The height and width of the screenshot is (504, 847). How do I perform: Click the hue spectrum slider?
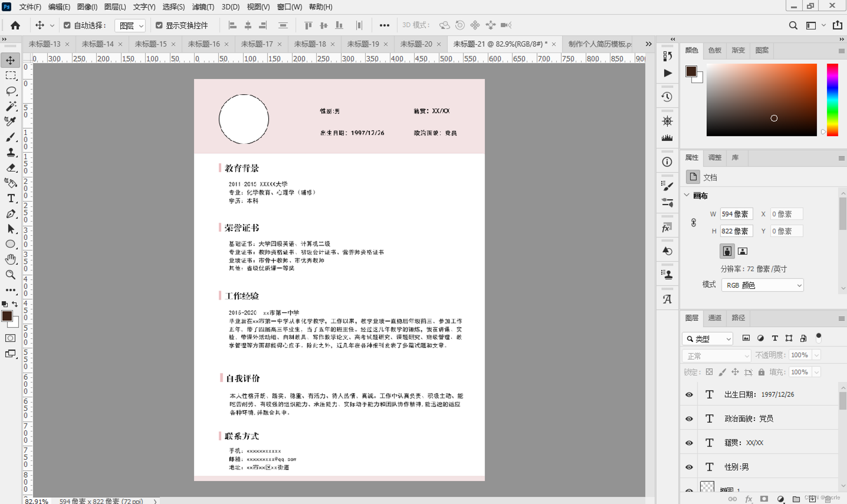tap(832, 100)
